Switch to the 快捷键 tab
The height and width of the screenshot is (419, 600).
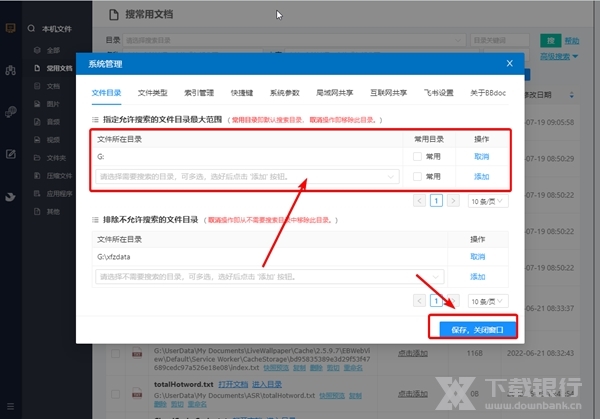[x=242, y=93]
